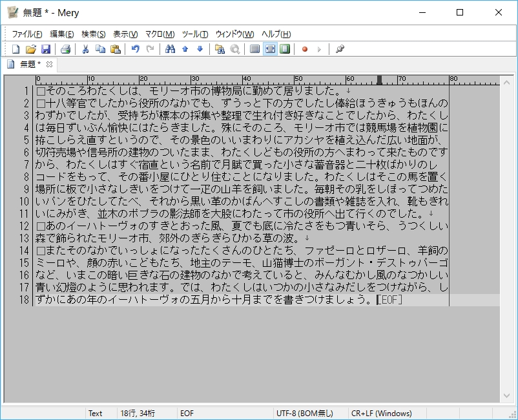Find next with the down arrow

click(200, 49)
